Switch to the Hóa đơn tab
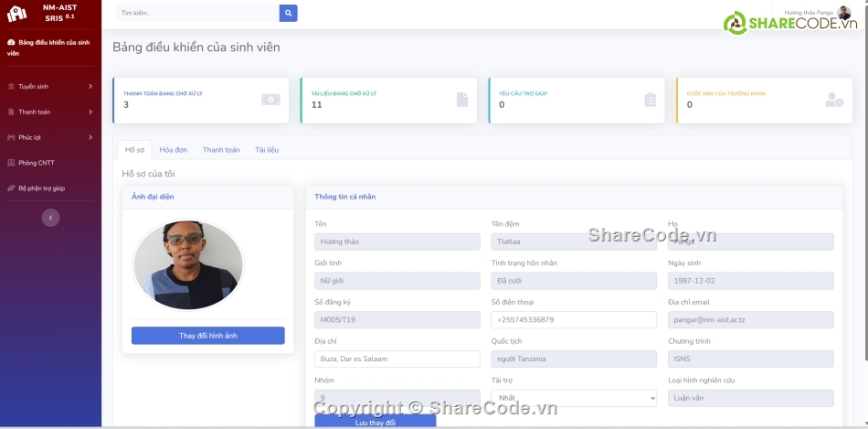This screenshot has height=429, width=868. click(173, 149)
